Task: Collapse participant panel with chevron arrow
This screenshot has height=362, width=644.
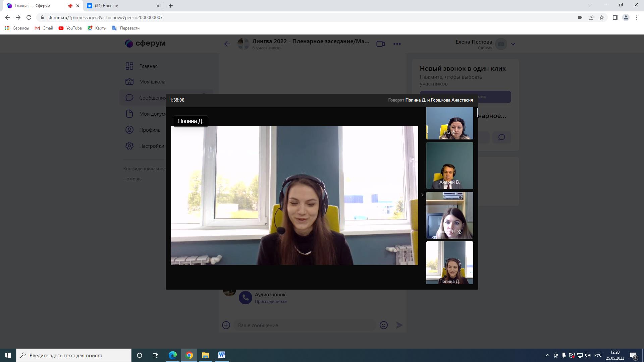Action: tap(422, 195)
